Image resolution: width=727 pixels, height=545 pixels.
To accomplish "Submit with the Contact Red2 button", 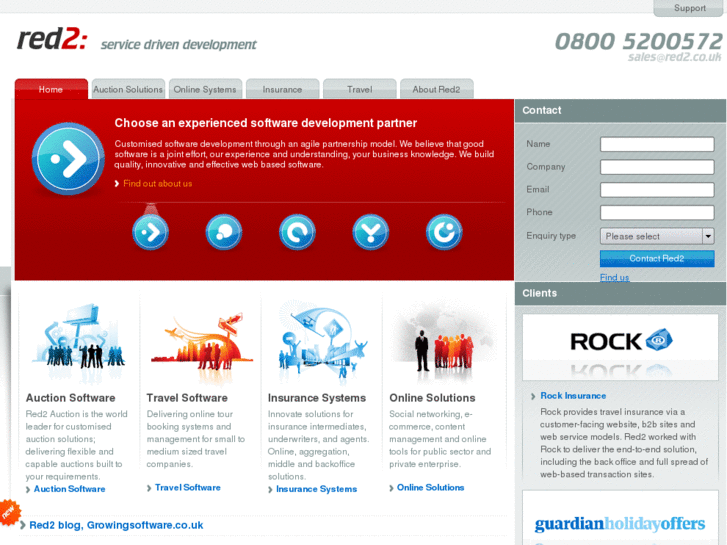I will [657, 258].
